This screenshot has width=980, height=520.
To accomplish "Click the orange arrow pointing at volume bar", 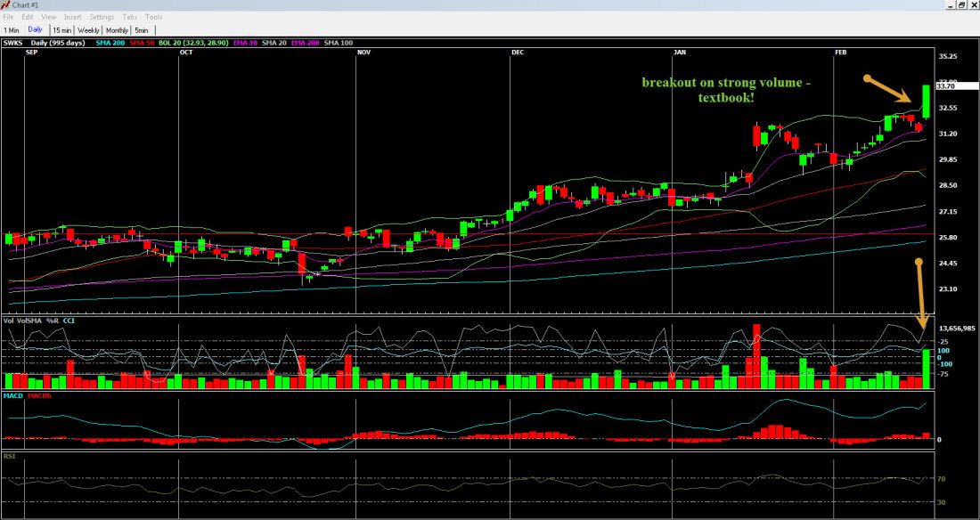I will (919, 294).
